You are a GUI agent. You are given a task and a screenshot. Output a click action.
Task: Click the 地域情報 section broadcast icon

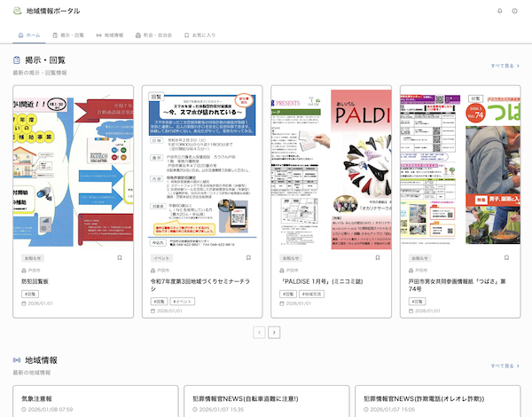[x=17, y=360]
